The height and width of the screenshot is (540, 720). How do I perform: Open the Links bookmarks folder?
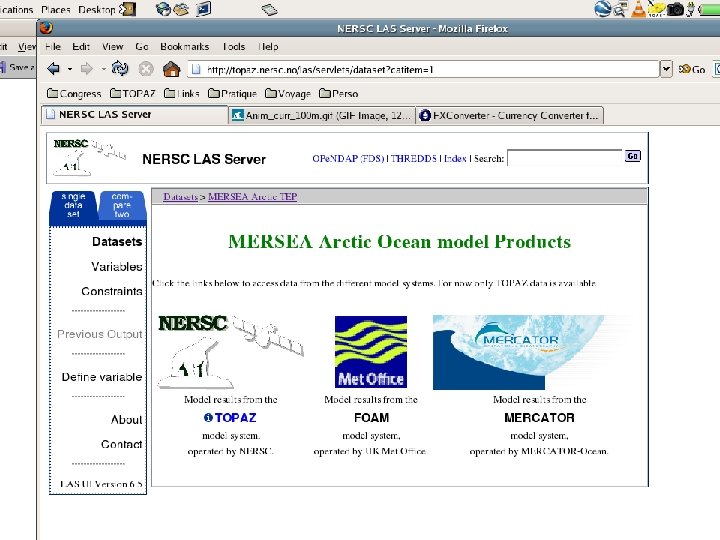click(x=181, y=94)
